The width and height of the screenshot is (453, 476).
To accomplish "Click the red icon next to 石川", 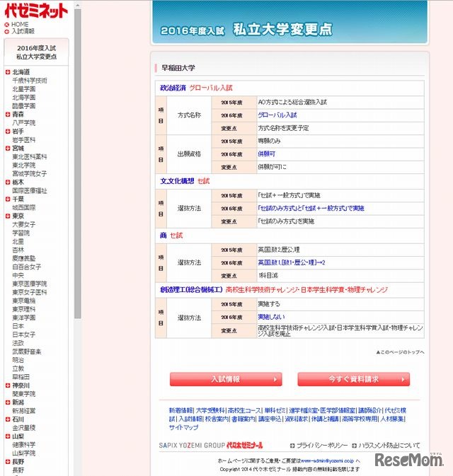I will [8, 419].
